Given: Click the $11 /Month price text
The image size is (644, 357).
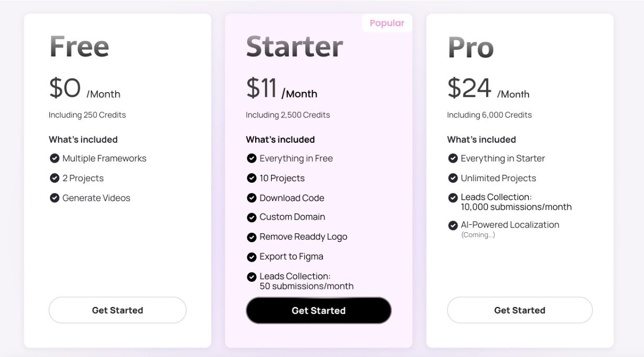Looking at the screenshot, I should click(x=281, y=89).
